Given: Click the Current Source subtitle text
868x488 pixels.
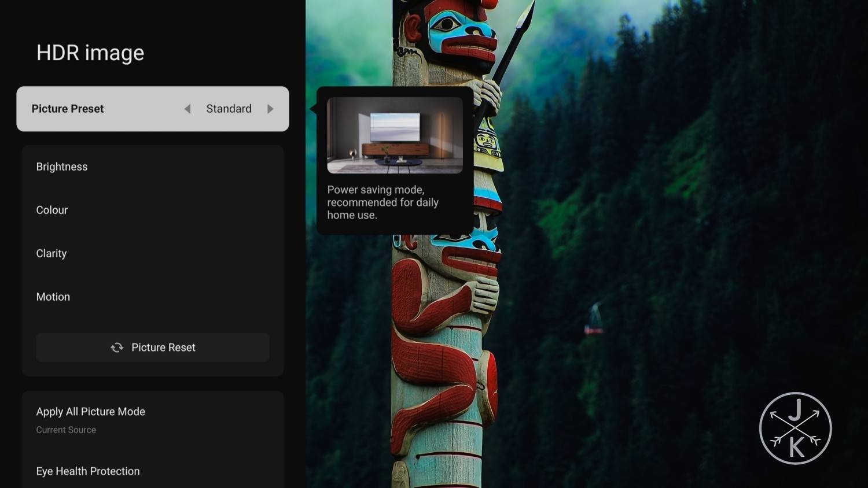Looking at the screenshot, I should point(66,430).
